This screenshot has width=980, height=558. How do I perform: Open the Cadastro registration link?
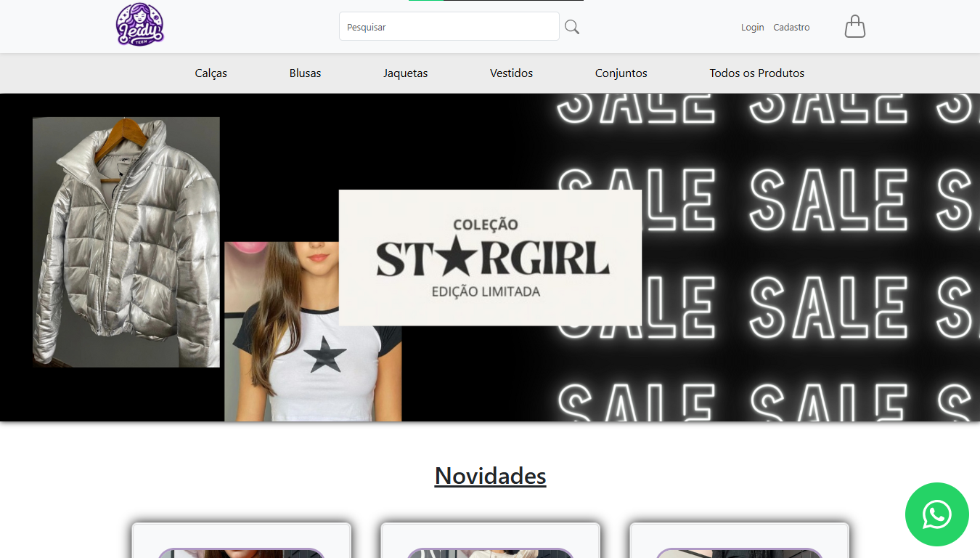pyautogui.click(x=791, y=27)
